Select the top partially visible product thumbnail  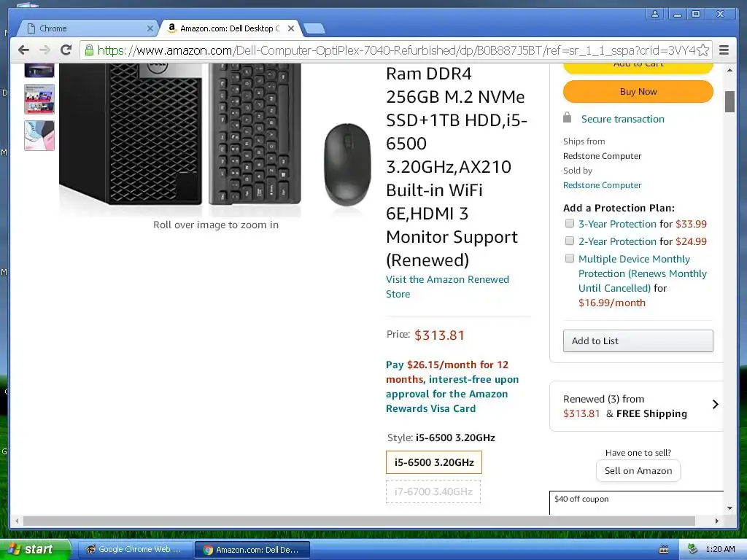point(39,70)
